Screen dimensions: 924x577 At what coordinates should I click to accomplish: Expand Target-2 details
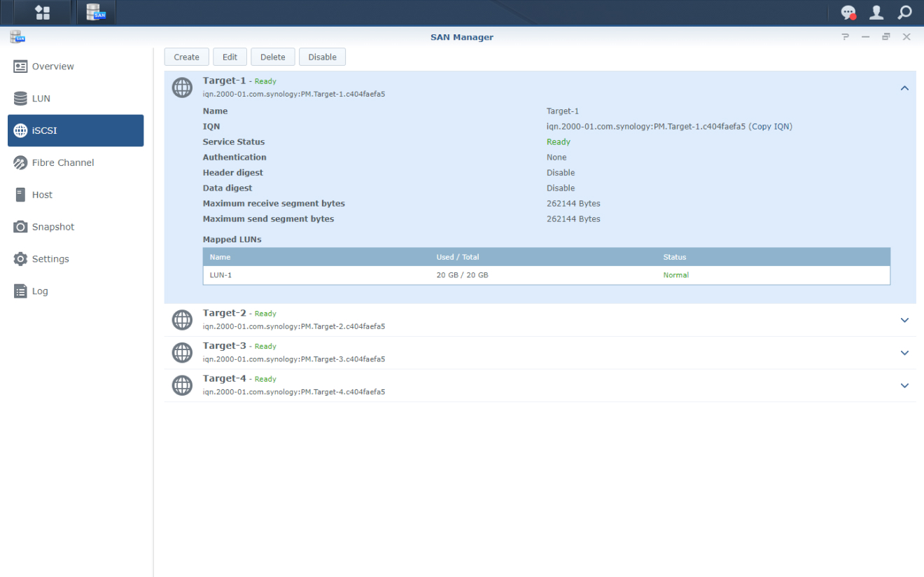pos(904,319)
